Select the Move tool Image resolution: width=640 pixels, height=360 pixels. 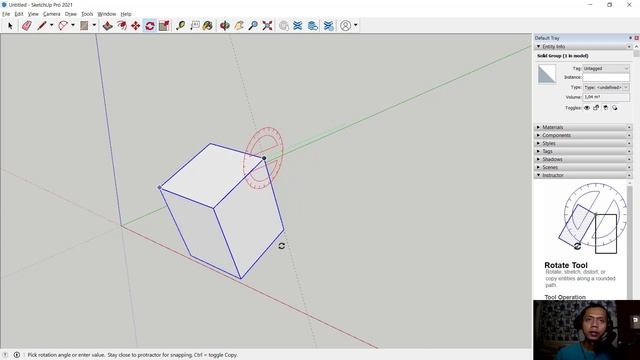pyautogui.click(x=136, y=26)
